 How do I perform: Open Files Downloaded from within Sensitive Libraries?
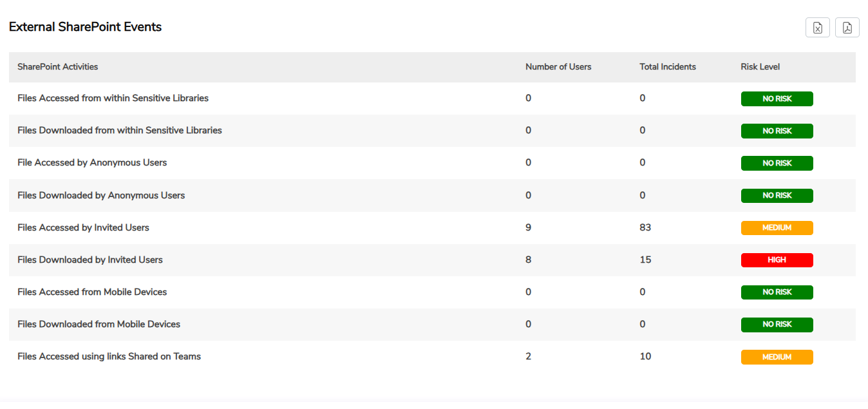[119, 131]
